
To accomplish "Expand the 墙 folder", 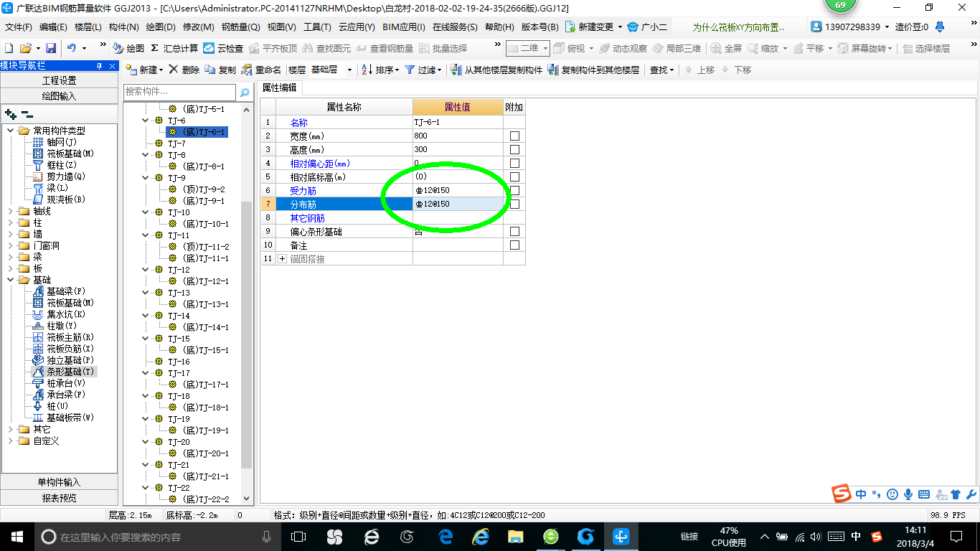I will coord(11,234).
